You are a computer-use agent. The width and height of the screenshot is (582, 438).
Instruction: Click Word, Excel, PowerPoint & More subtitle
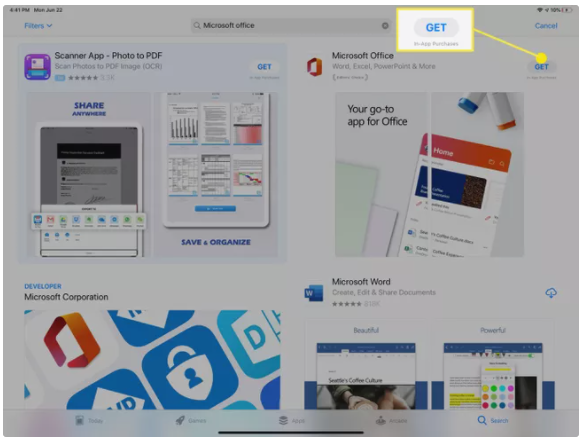[383, 66]
